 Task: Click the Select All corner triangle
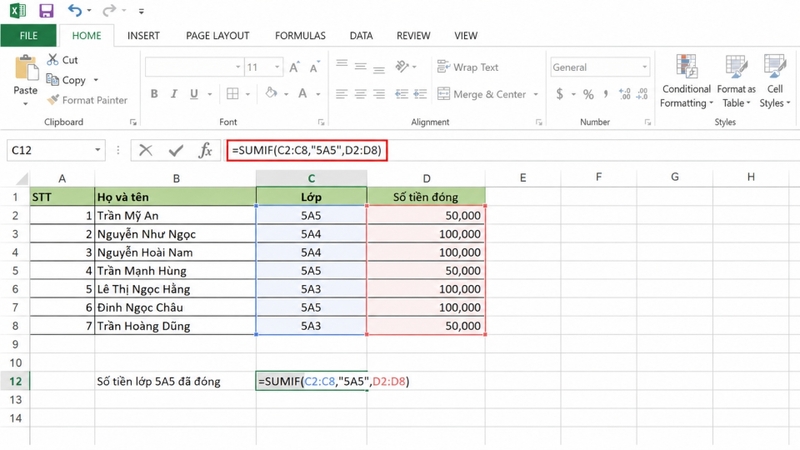[22, 179]
